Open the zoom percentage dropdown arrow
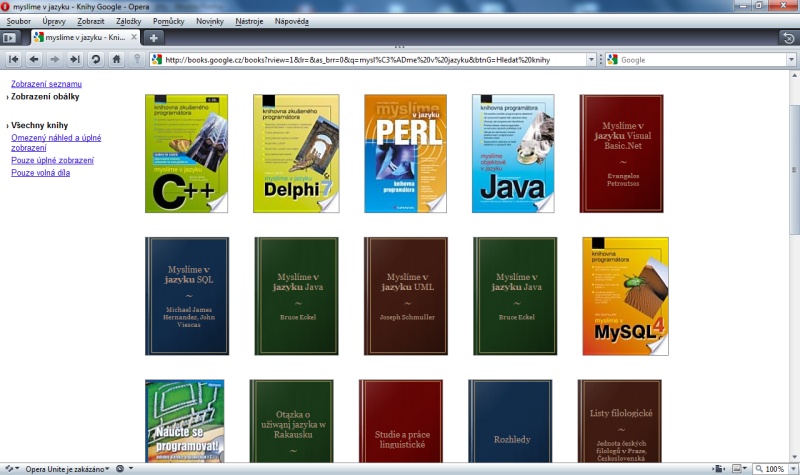Screen dimensions: 800x475 (x=793, y=469)
